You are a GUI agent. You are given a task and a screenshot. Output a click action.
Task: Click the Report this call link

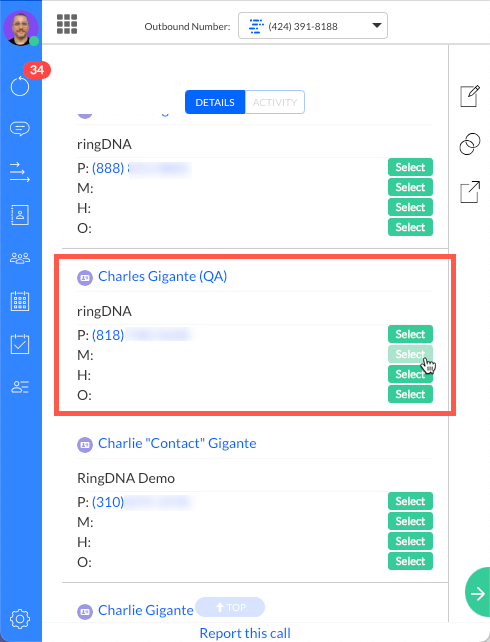tap(245, 633)
